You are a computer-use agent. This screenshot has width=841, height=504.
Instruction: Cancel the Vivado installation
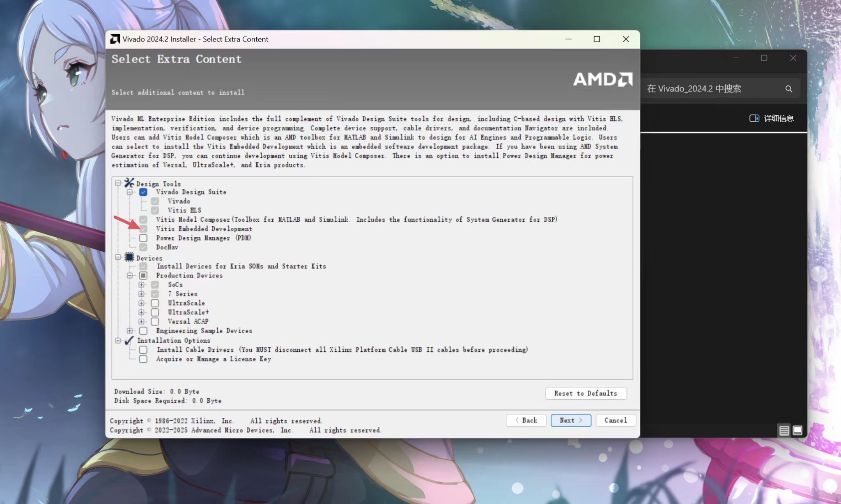pyautogui.click(x=616, y=420)
